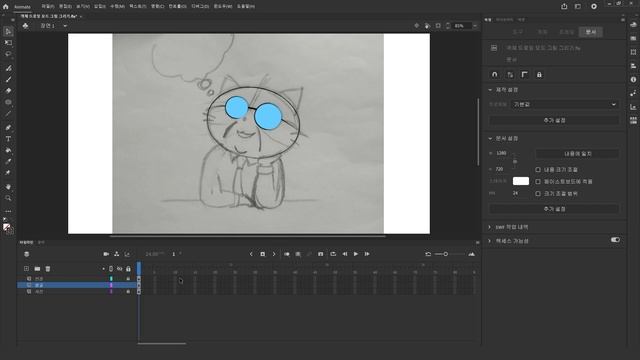Select the Selection arrow tool
This screenshot has width=640, height=360.
[x=8, y=31]
